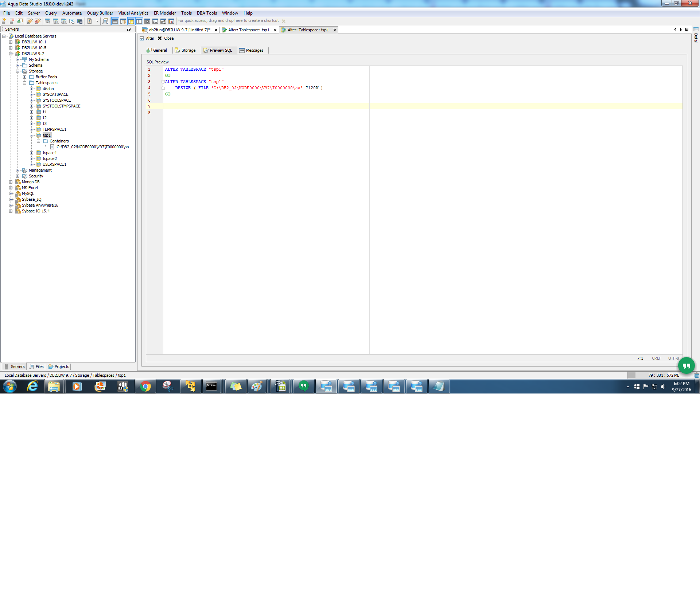Open the dropdown arrow beside the document icon
This screenshot has height=607, width=700.
pyautogui.click(x=97, y=21)
